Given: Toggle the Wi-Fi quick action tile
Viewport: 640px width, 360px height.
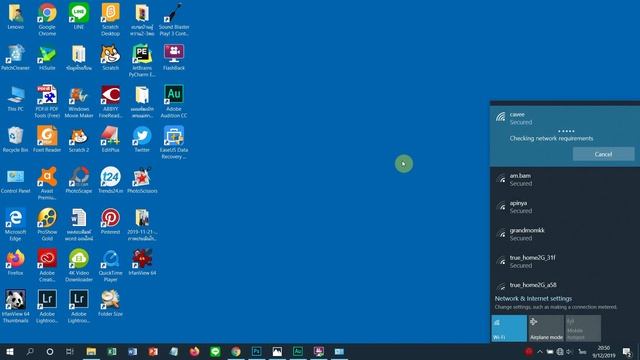Looking at the screenshot, I should point(509,328).
